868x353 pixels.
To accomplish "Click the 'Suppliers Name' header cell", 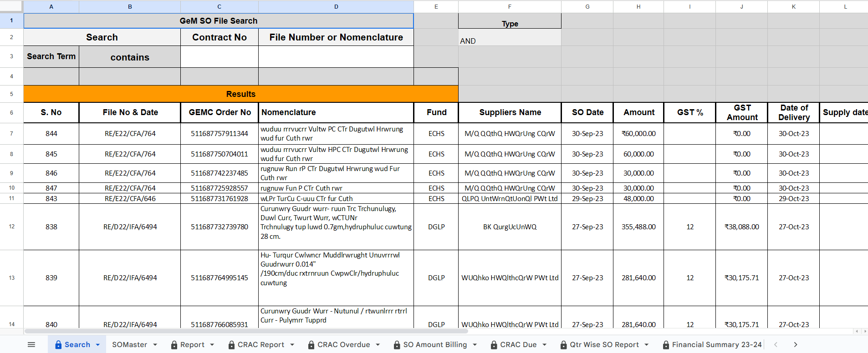I will pos(510,112).
